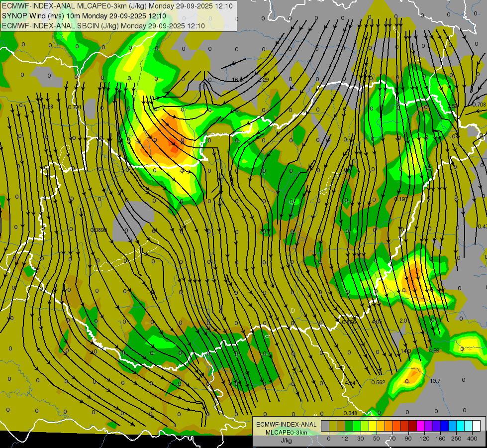The image size is (487, 448).
Task: Select the pure blue legend swatch
Action: tap(444, 426)
